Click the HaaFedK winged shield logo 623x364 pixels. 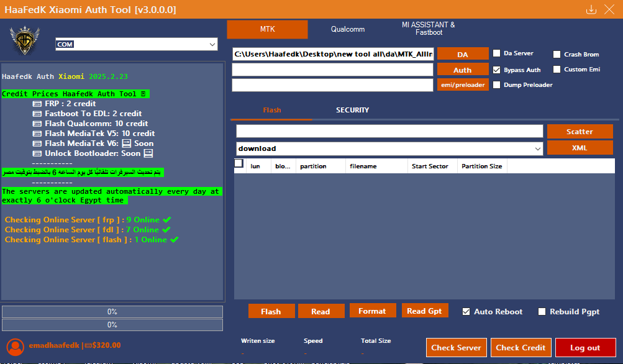point(25,41)
